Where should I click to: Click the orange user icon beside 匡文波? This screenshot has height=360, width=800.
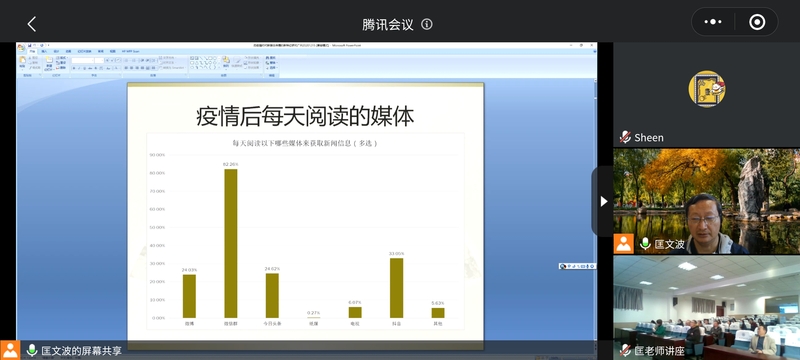tap(623, 244)
